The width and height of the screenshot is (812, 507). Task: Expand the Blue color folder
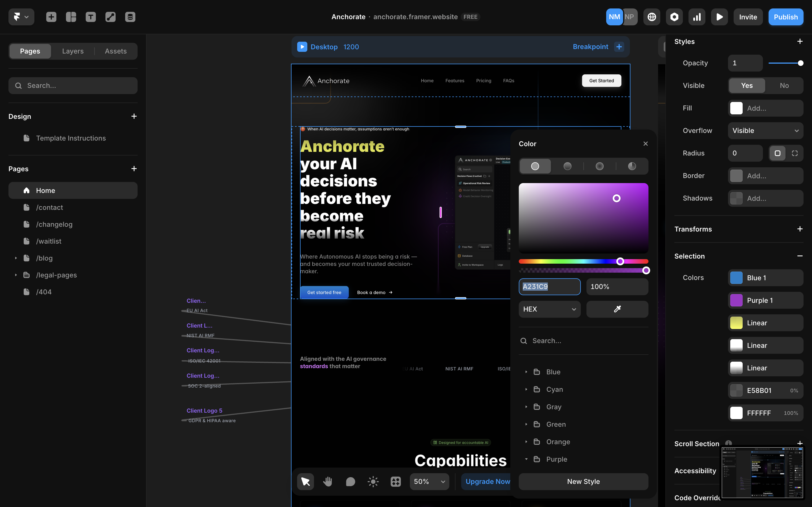526,372
